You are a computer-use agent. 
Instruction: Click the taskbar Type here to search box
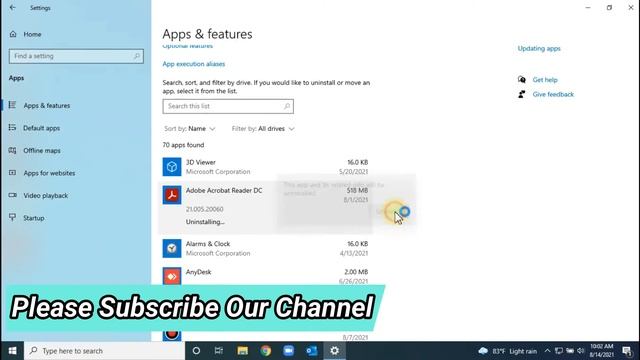tap(104, 351)
